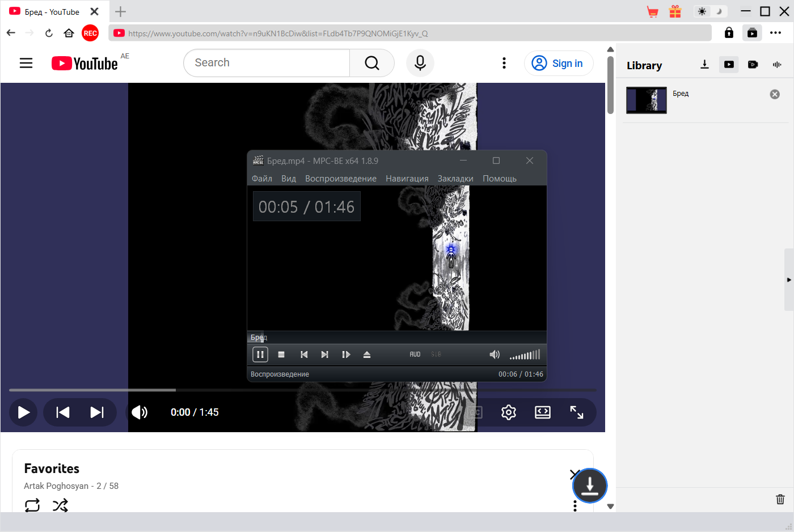
Task: Start screen recording with REC button
Action: click(90, 33)
